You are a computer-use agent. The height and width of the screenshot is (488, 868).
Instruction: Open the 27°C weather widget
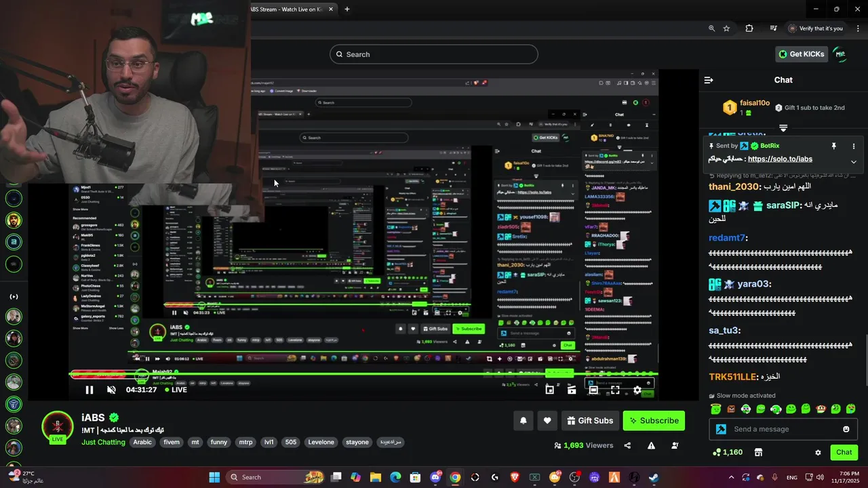[x=25, y=477]
